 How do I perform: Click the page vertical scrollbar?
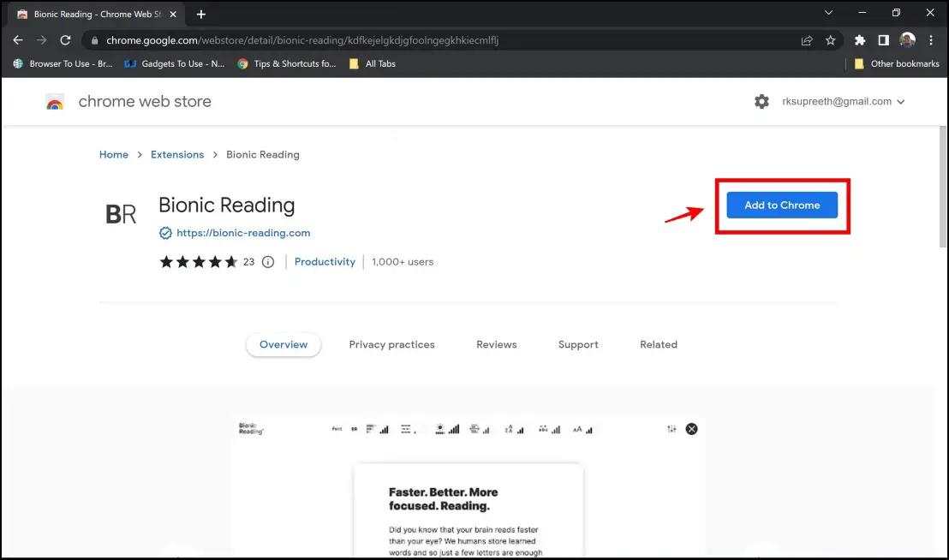pos(942,187)
